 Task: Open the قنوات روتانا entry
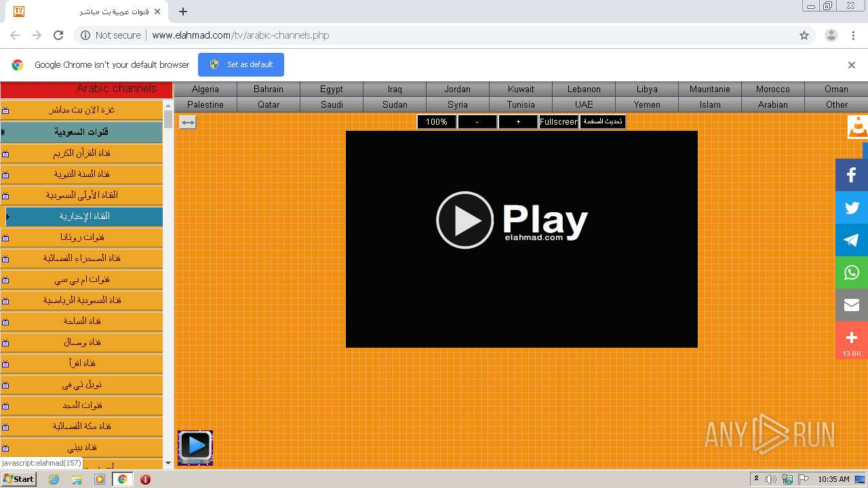tap(82, 237)
